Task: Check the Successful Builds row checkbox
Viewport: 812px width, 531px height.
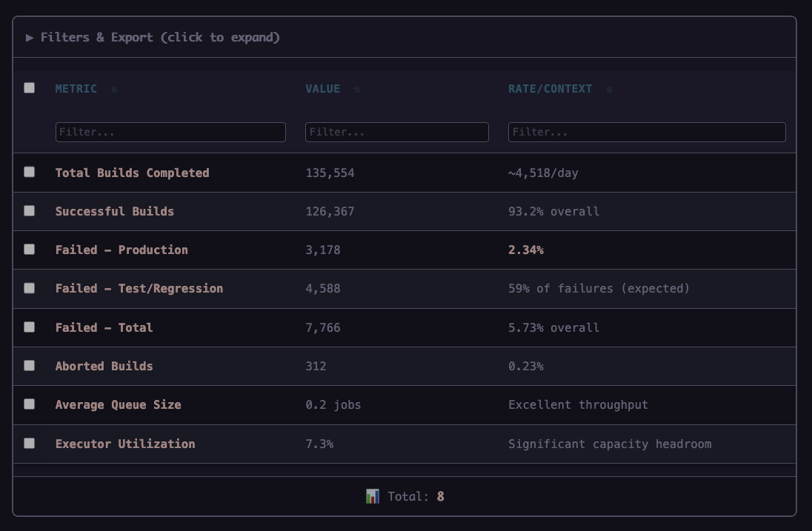Action: coord(30,211)
